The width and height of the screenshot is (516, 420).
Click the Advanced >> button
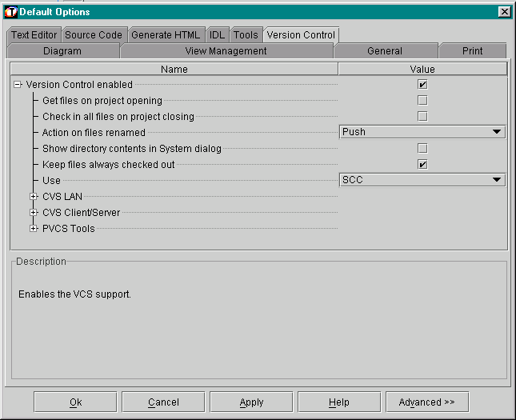click(x=426, y=402)
